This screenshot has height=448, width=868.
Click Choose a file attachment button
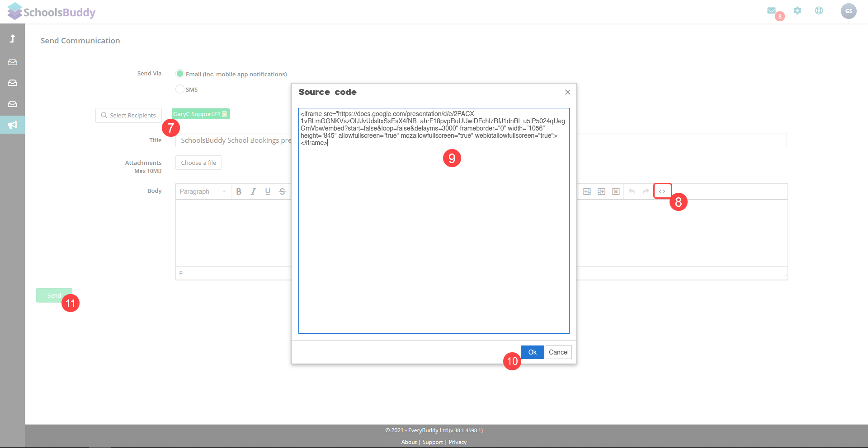(x=198, y=163)
